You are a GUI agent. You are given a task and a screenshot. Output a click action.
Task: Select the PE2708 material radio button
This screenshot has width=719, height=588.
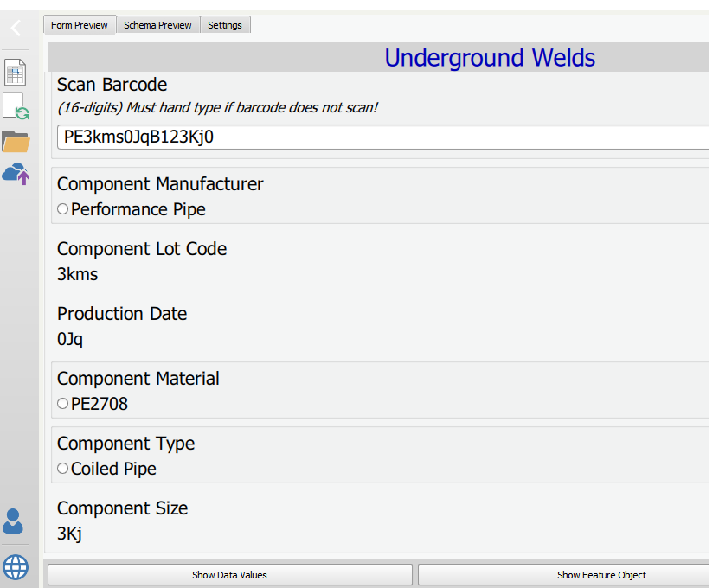pos(63,403)
